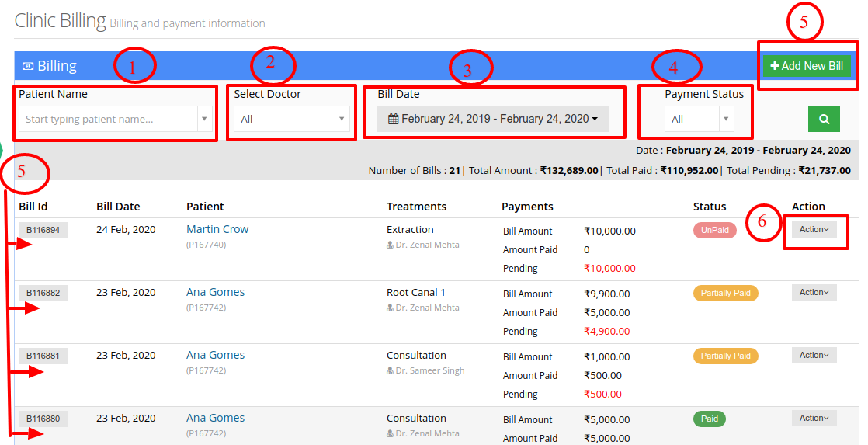This screenshot has height=445, width=868.
Task: Click the UnPaid status badge
Action: click(x=714, y=230)
